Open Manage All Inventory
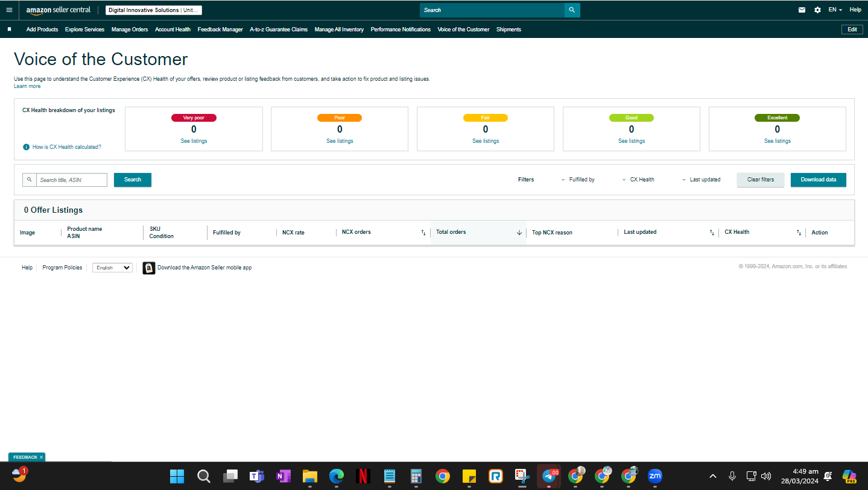 click(339, 30)
